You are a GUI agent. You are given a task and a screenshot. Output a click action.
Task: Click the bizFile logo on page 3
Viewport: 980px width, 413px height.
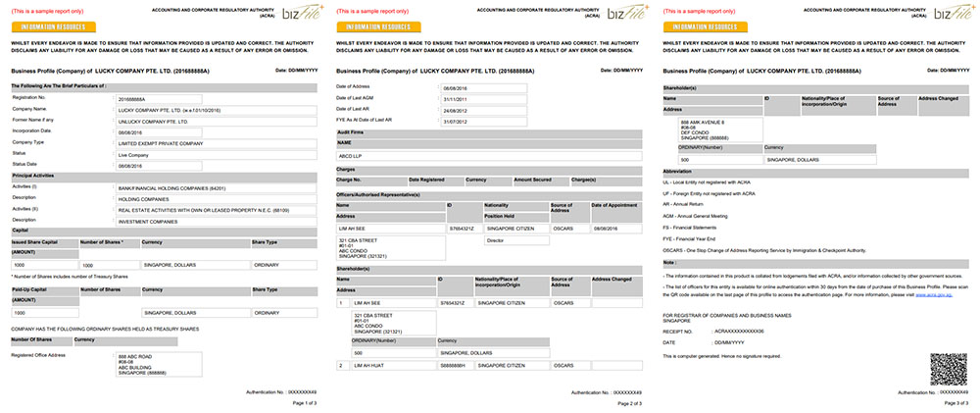click(x=956, y=12)
